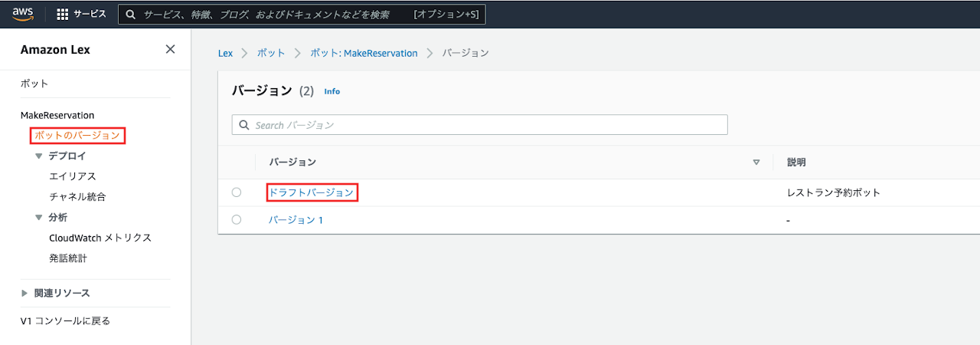This screenshot has height=345, width=980.
Task: Open CloudWatch メトリクス
Action: point(100,238)
